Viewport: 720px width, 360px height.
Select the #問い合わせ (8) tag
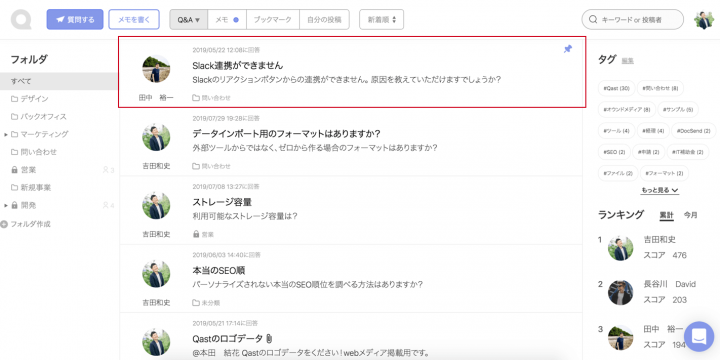[x=660, y=88]
